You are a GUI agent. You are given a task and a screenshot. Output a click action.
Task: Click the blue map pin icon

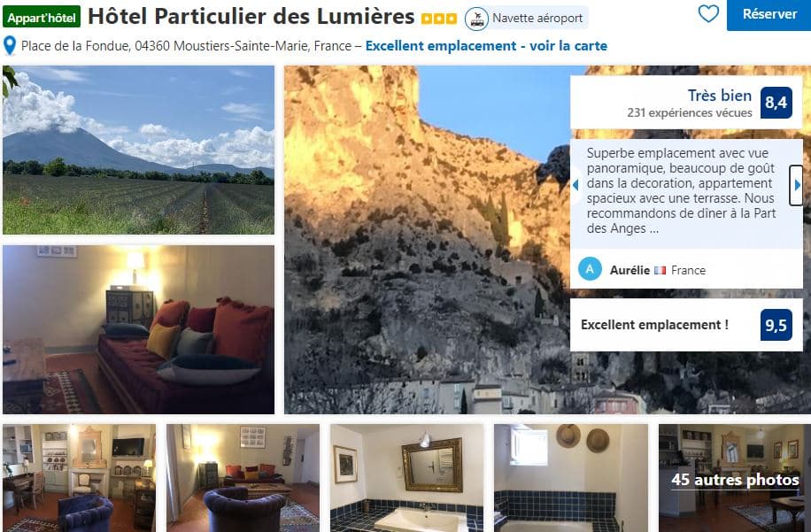(x=10, y=45)
